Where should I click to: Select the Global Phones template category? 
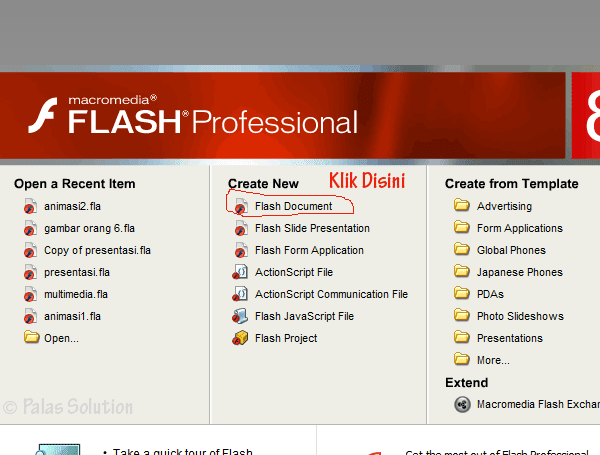(511, 251)
